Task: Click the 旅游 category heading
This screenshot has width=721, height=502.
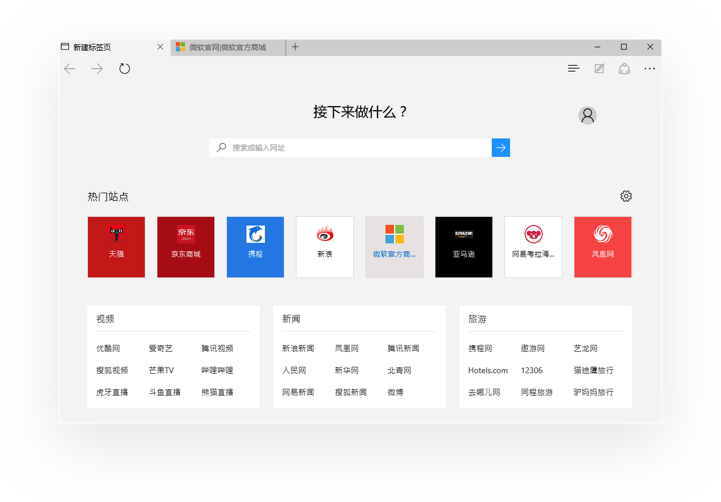Action: (x=477, y=319)
